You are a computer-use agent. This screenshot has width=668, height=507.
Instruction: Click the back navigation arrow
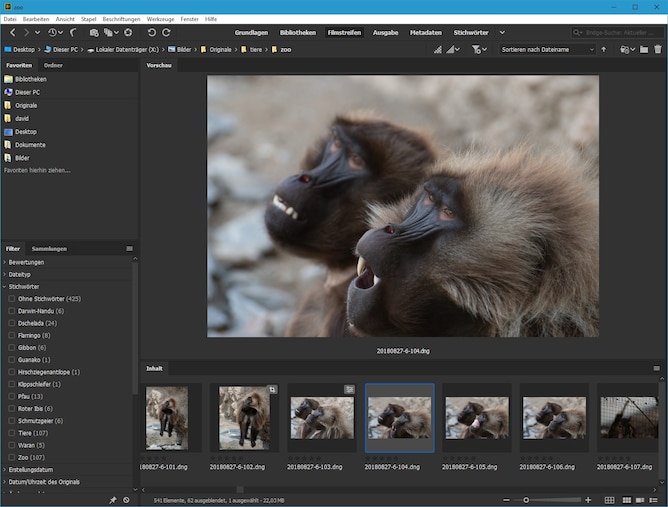[10, 32]
